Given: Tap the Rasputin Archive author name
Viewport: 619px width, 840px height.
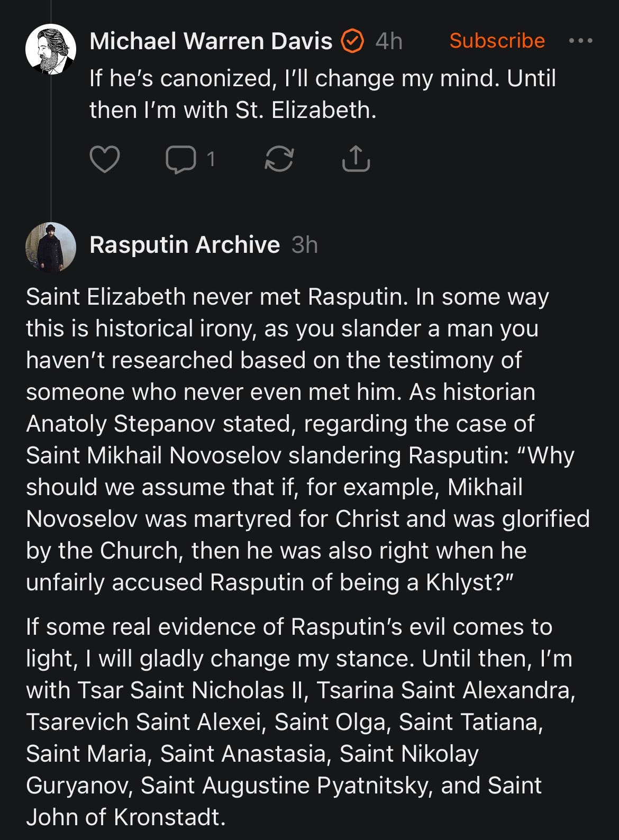Looking at the screenshot, I should (185, 245).
